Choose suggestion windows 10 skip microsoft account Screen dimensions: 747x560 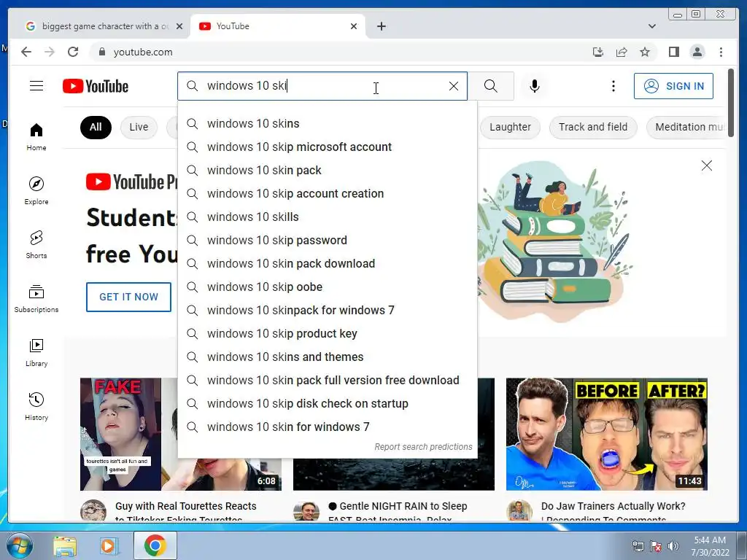coord(328,147)
